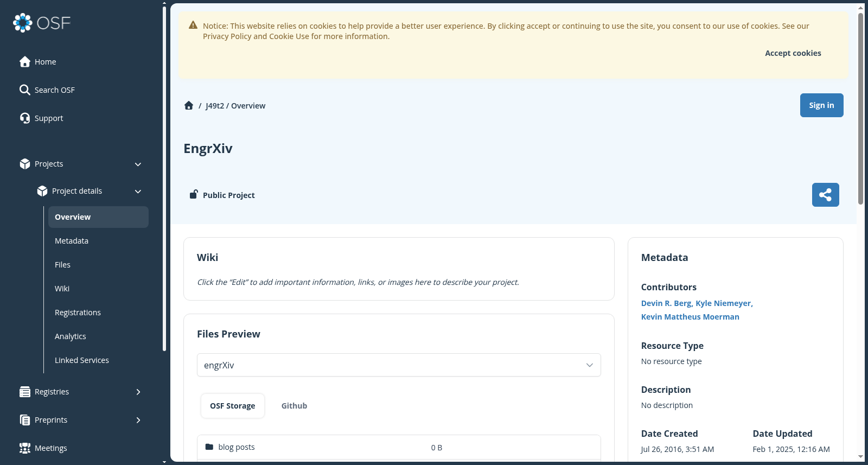The width and height of the screenshot is (868, 465).
Task: Click the sidebar vertical scrollbar
Action: pyautogui.click(x=164, y=179)
